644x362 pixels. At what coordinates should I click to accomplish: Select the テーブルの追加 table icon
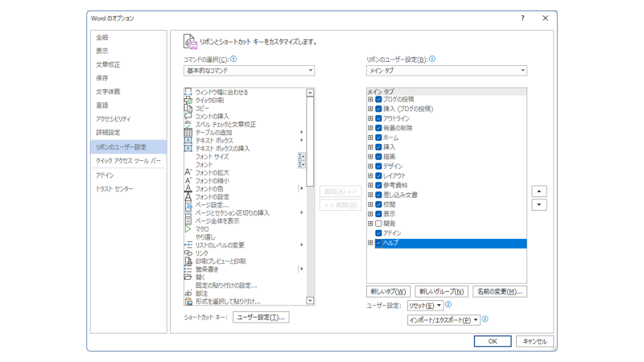point(188,133)
